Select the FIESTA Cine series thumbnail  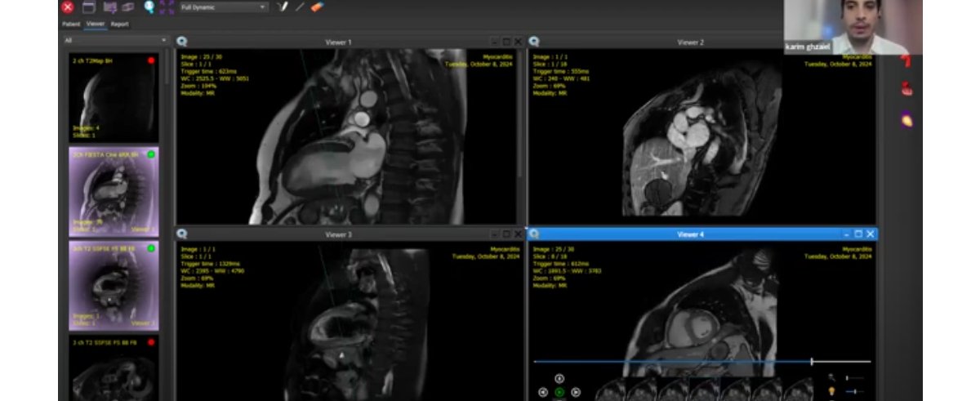[114, 192]
